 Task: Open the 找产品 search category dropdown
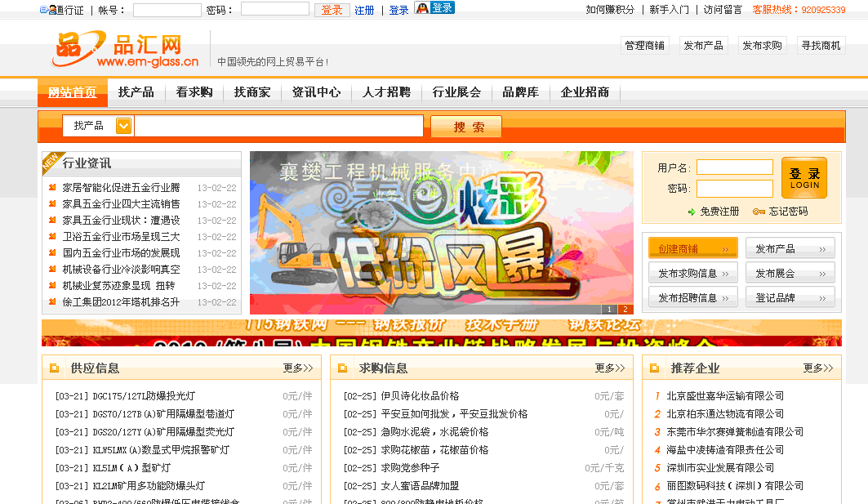(123, 126)
